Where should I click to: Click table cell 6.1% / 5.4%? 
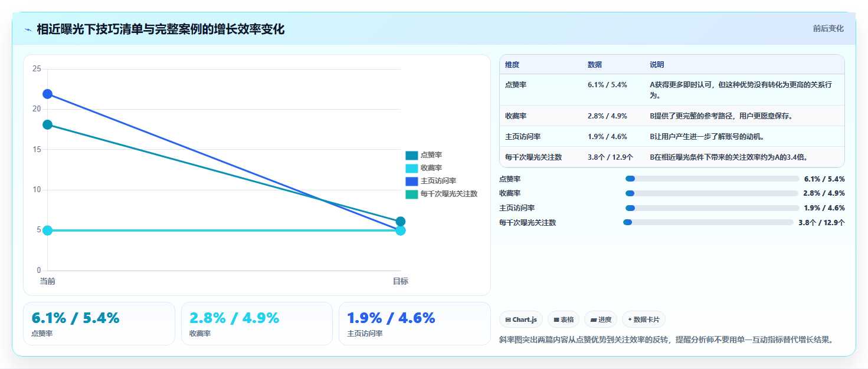(x=607, y=85)
